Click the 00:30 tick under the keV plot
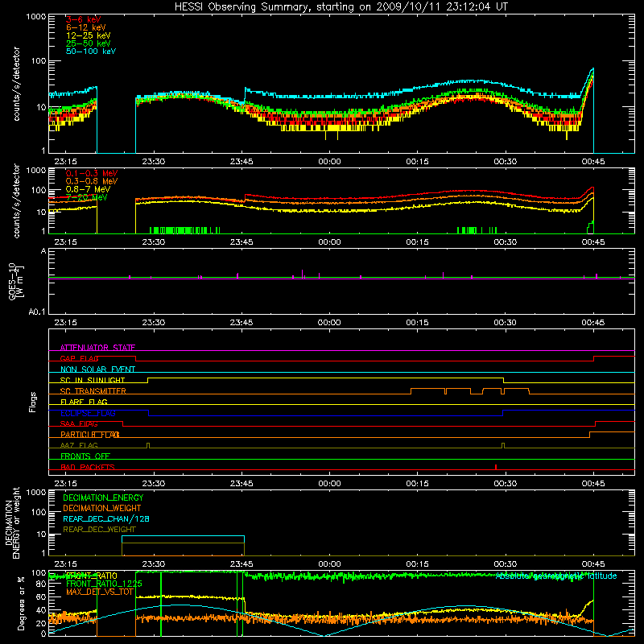644x644 pixels. pyautogui.click(x=506, y=162)
